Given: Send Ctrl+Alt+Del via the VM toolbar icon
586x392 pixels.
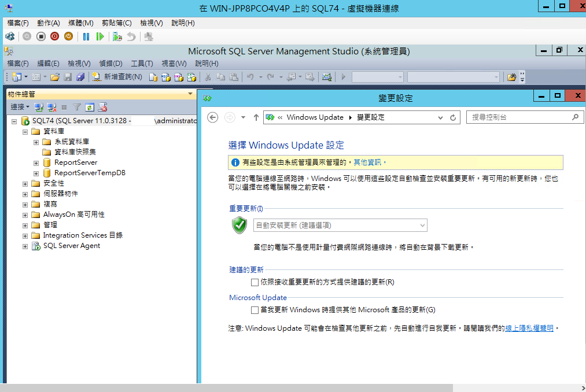Looking at the screenshot, I should [x=10, y=36].
